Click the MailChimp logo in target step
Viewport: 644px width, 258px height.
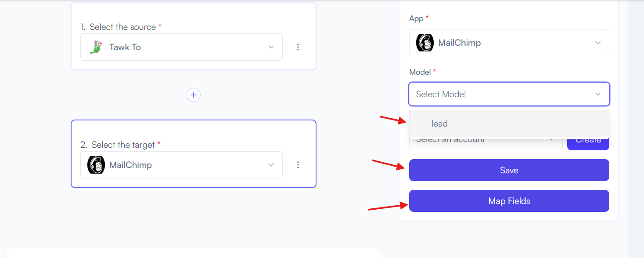(96, 165)
